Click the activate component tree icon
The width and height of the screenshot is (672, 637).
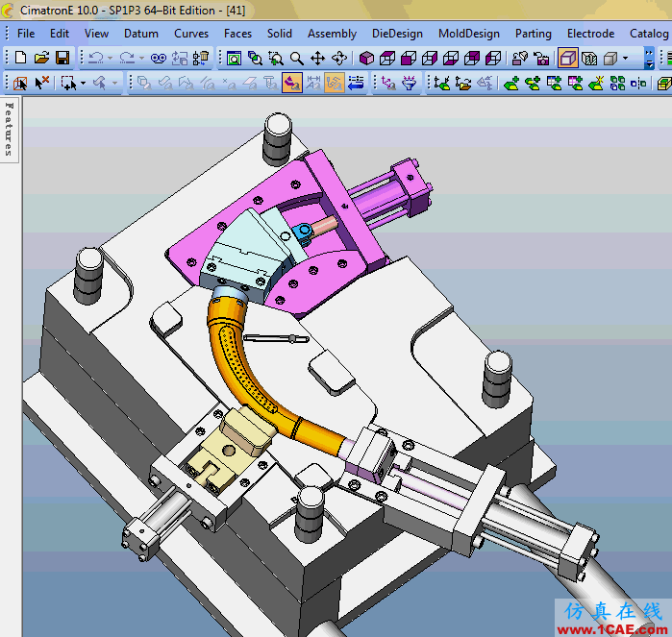point(442,83)
